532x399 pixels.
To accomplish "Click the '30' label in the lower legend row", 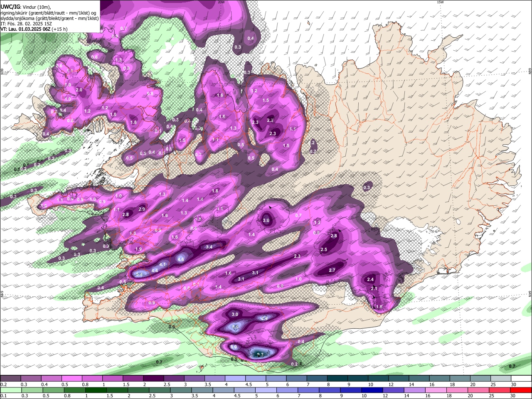I will tap(514, 396).
